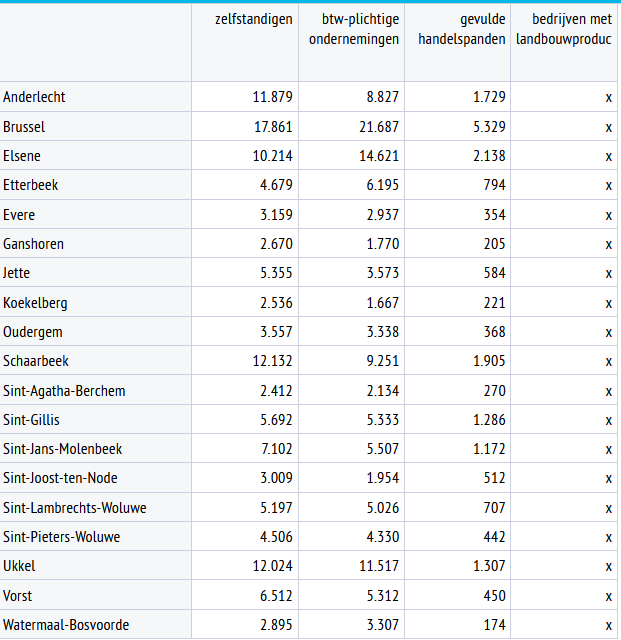Viewport: 621px width, 640px height.
Task: Click the Schaarbeek row label
Action: click(36, 361)
